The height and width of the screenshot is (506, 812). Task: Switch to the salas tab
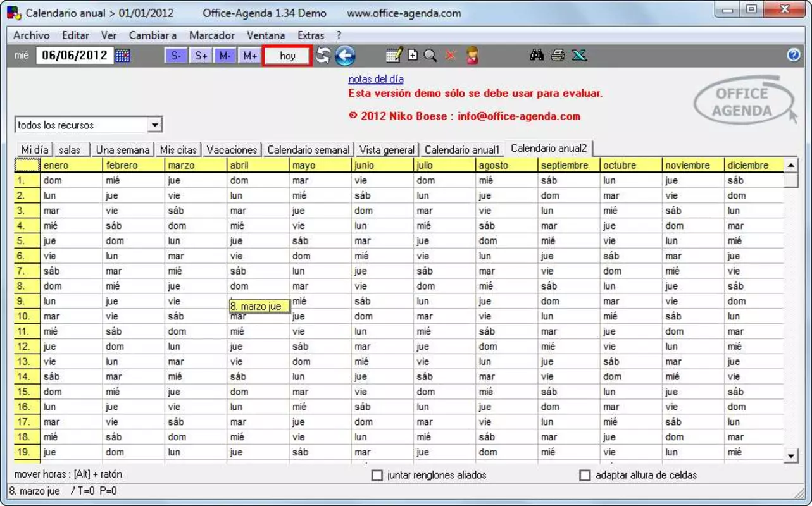click(70, 150)
